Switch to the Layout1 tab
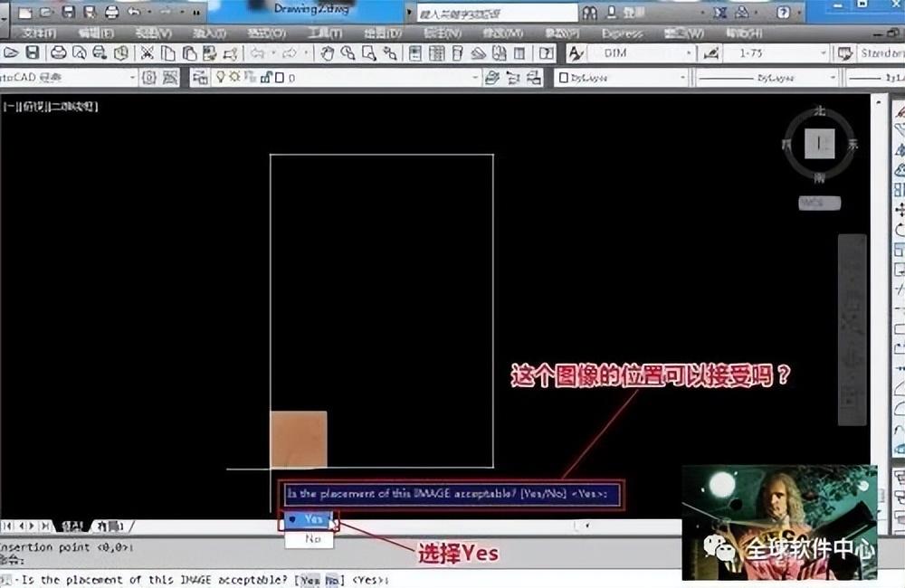Viewport: 905px width, 588px height. pos(110,526)
